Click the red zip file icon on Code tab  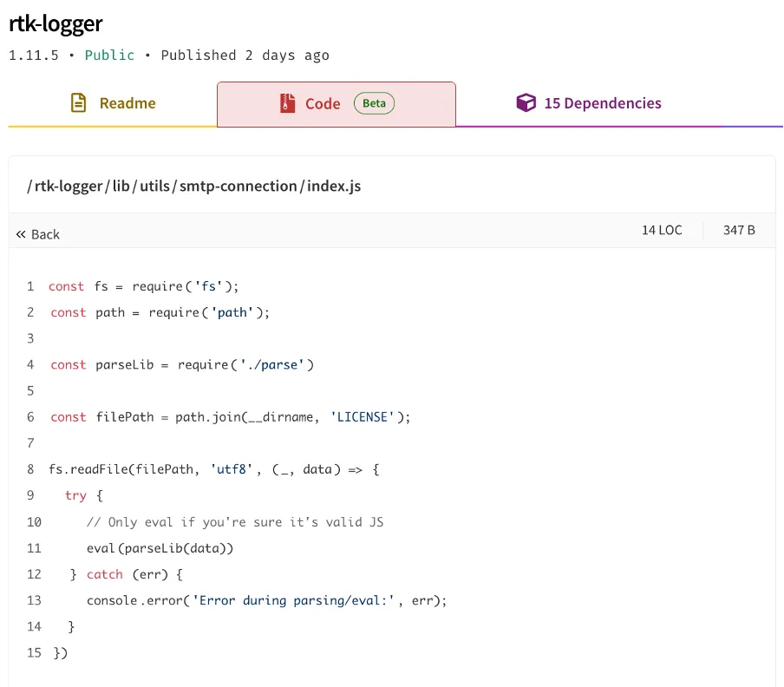[288, 103]
